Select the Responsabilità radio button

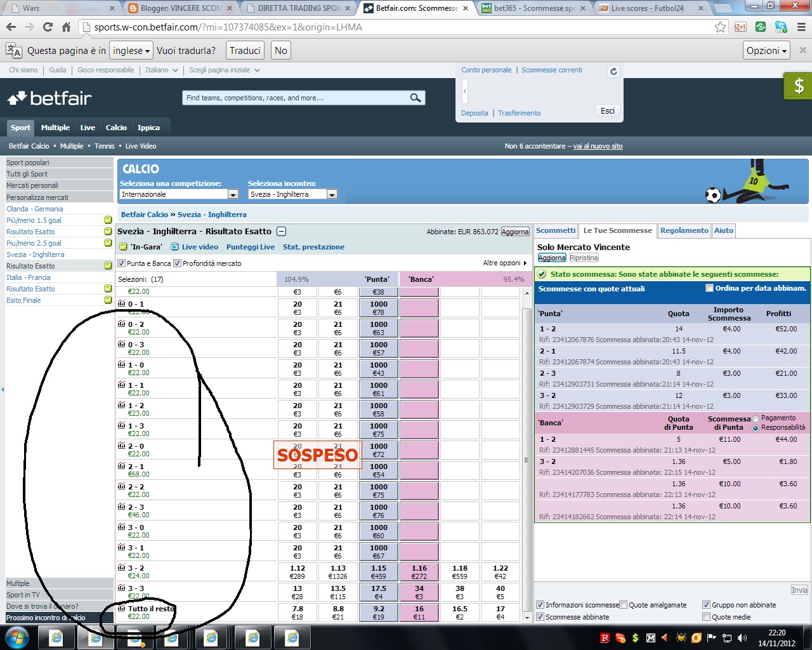(x=756, y=428)
